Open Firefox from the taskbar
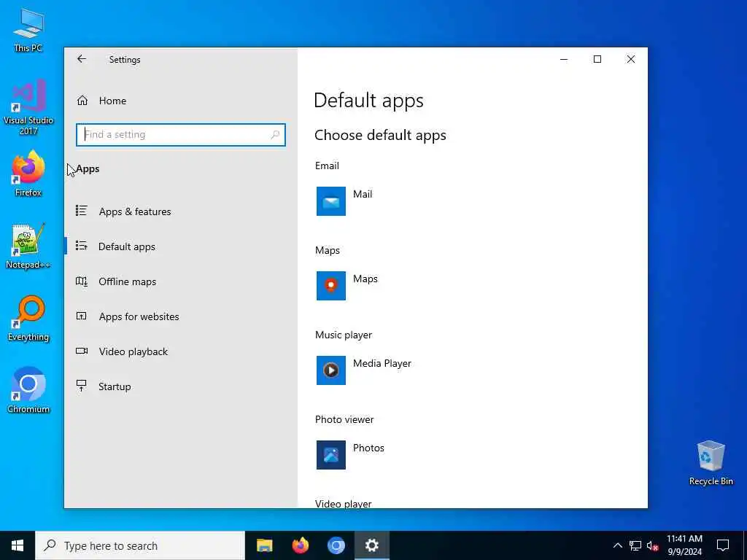 (x=300, y=545)
